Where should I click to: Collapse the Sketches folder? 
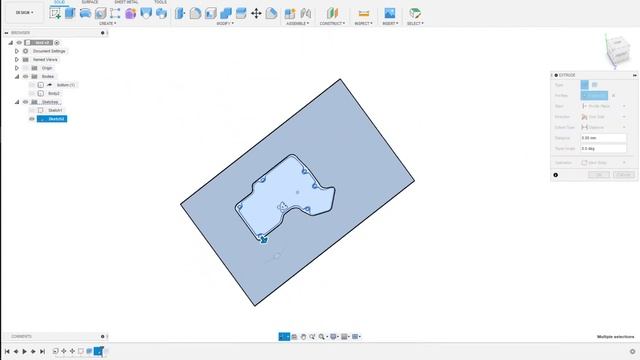tap(17, 102)
